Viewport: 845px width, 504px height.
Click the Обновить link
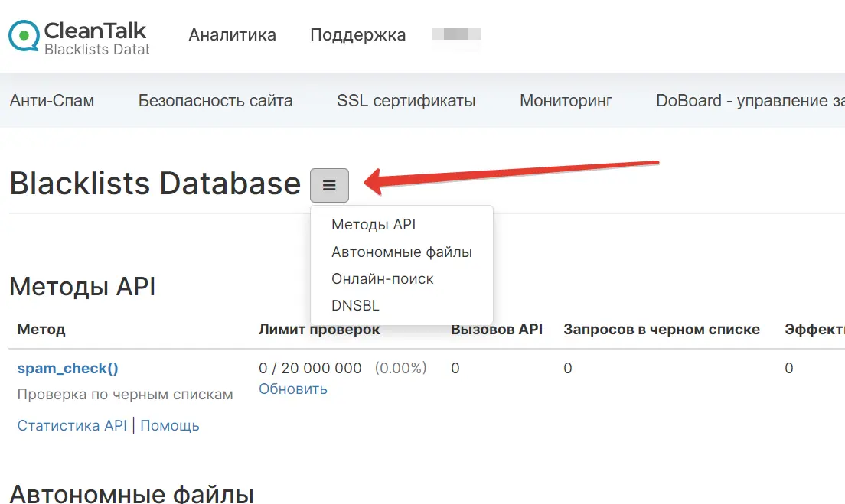[x=293, y=389]
